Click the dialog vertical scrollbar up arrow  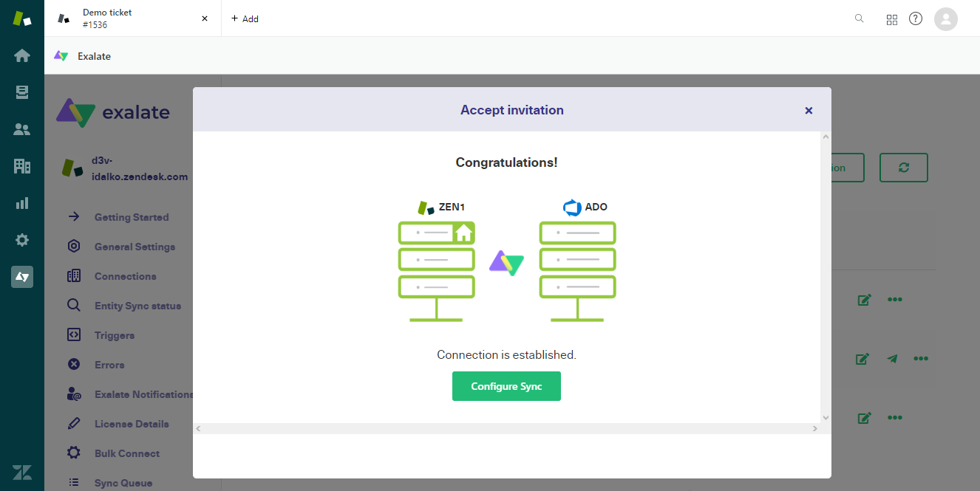826,137
